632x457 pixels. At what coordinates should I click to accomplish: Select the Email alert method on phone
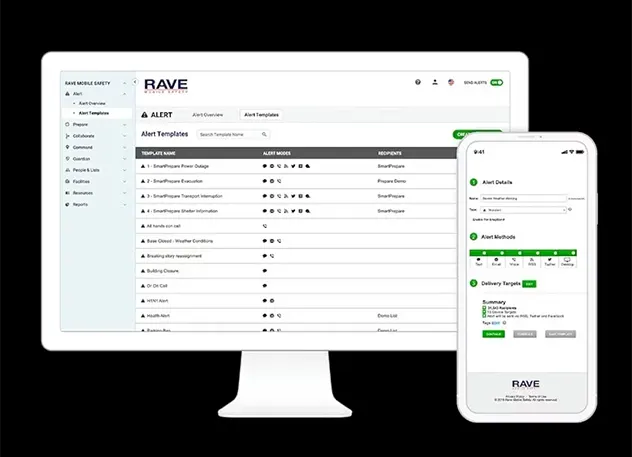point(496,261)
